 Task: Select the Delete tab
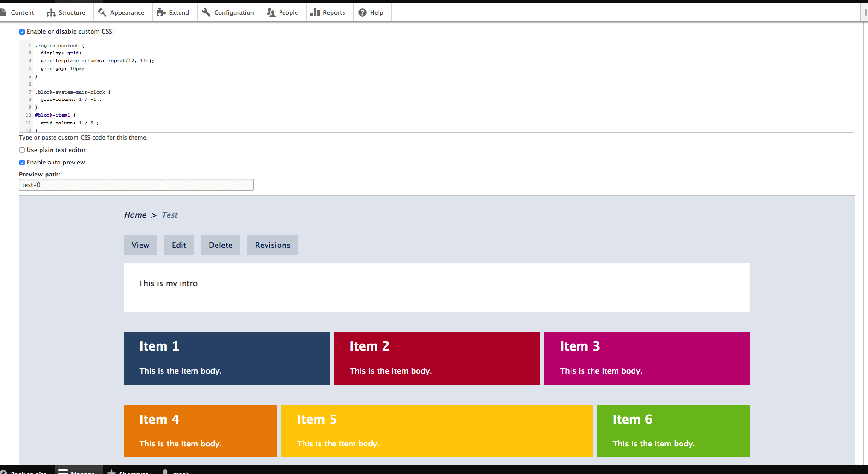221,245
